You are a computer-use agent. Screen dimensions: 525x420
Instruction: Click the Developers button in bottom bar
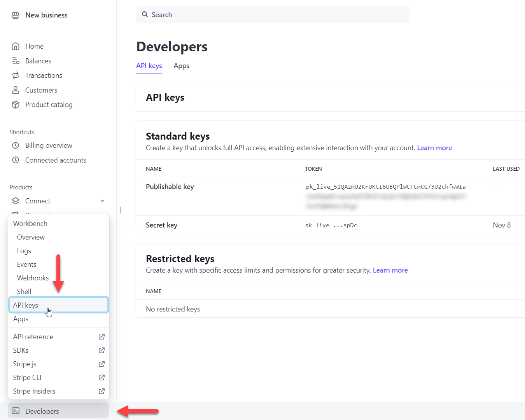pos(58,411)
